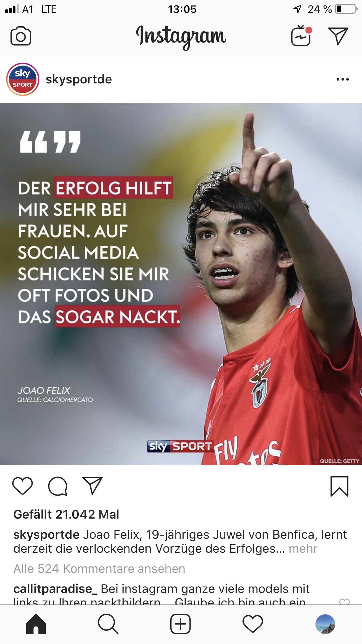Open the camera from top bar
This screenshot has width=362, height=644.
21,36
